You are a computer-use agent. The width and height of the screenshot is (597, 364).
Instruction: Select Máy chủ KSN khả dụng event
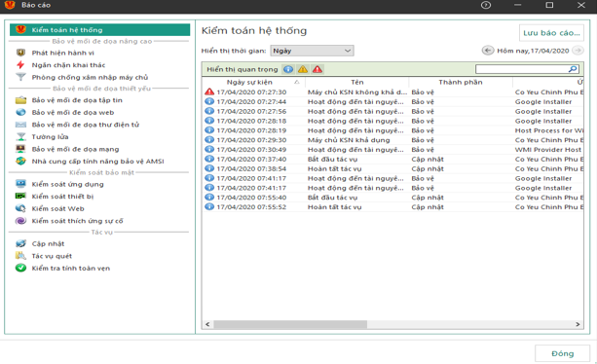coord(392,139)
